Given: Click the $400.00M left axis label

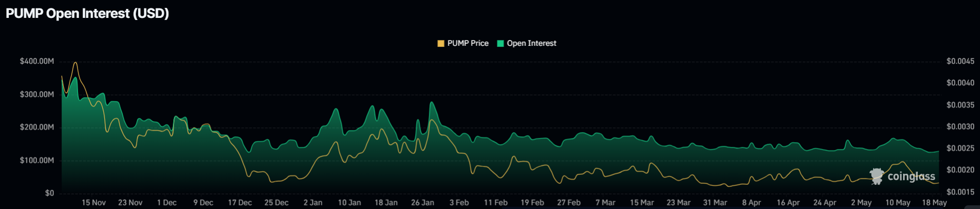Looking at the screenshot, I should coord(37,61).
